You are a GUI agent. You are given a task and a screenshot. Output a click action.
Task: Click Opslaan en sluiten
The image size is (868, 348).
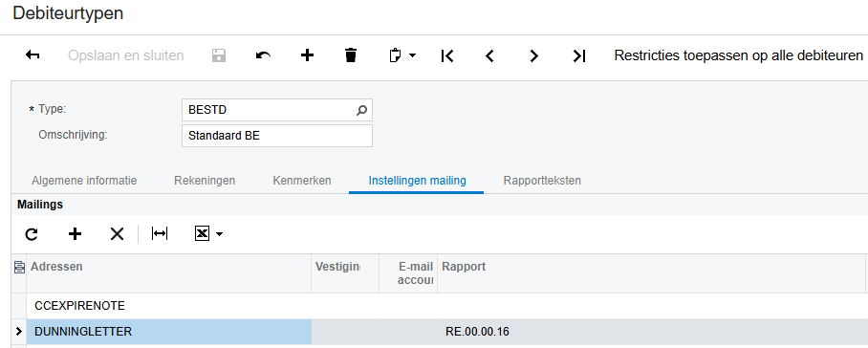coord(125,55)
